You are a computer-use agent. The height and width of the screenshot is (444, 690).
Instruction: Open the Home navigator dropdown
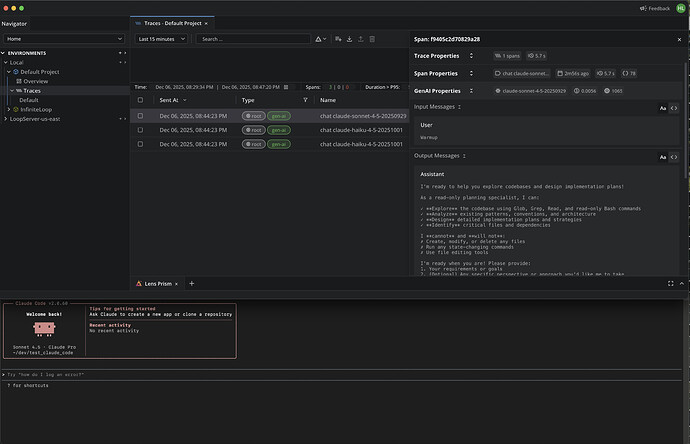[x=64, y=39]
